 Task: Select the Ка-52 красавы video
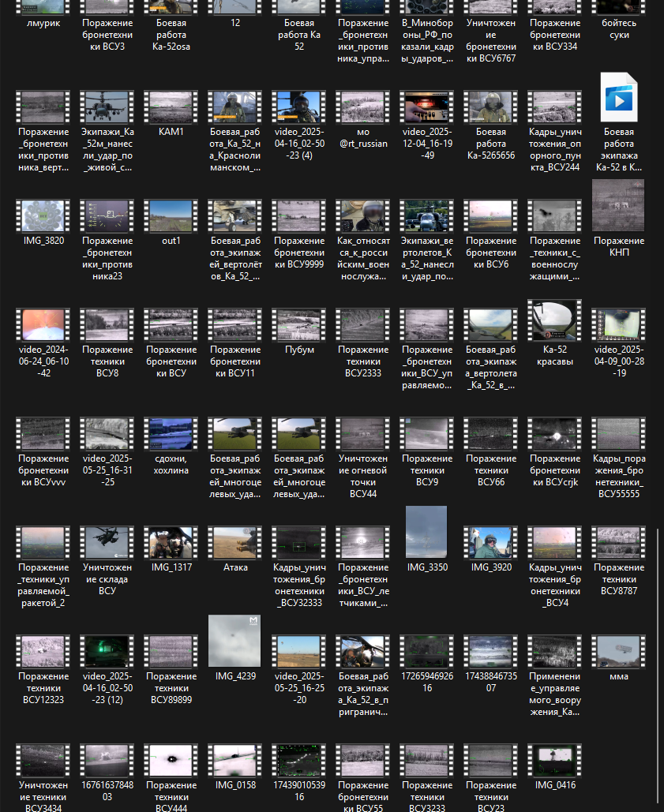click(x=555, y=333)
